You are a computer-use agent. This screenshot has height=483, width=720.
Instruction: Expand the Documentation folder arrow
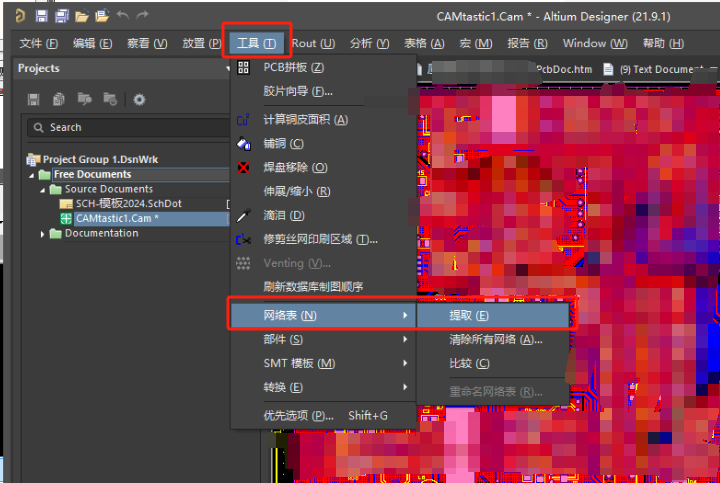point(43,234)
